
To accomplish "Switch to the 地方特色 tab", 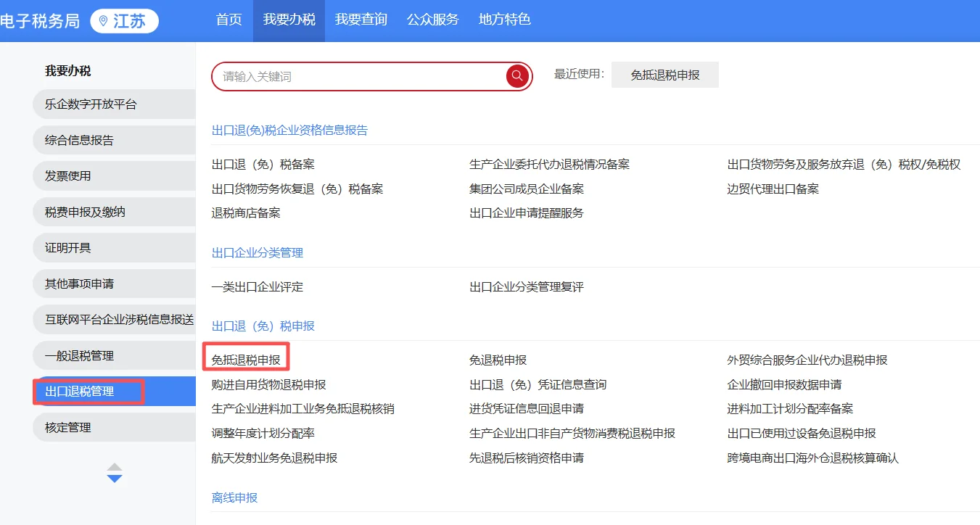I will pyautogui.click(x=504, y=20).
